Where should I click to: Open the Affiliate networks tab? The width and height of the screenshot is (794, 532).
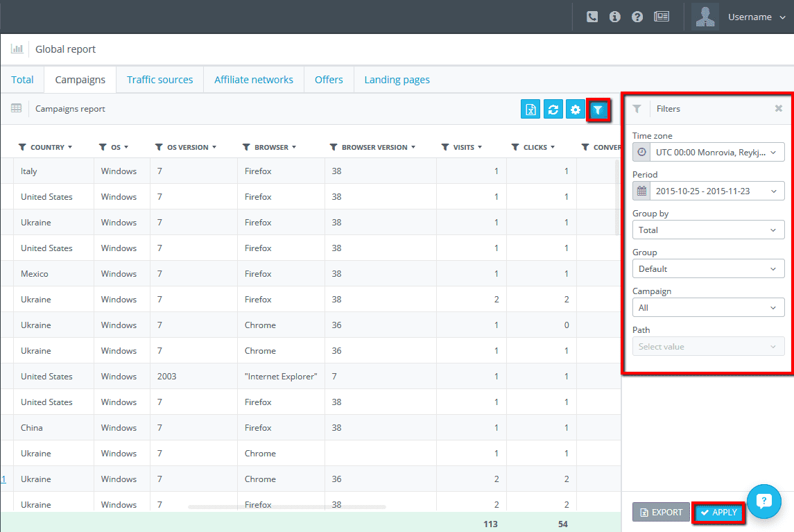pos(254,80)
